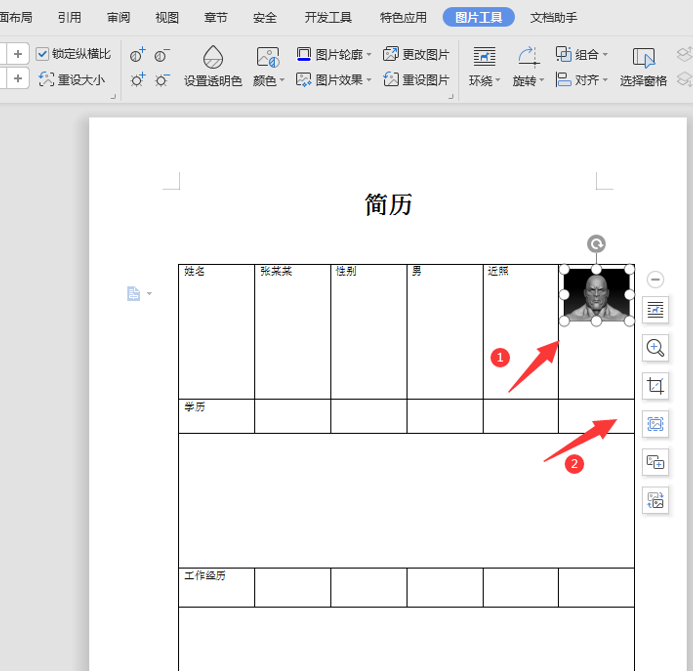Image resolution: width=693 pixels, height=671 pixels.
Task: Click 重设大小 to reset size
Action: tap(72, 80)
